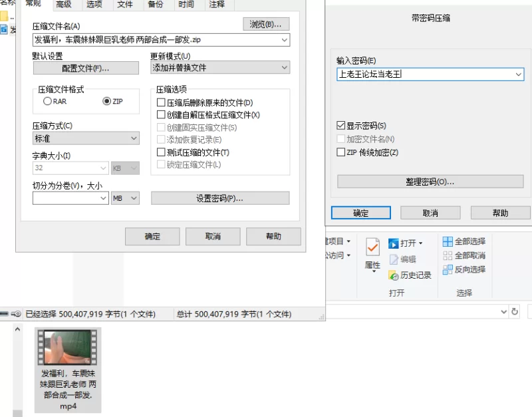
Task: Expand address bar history dropdown
Action: pyautogui.click(x=504, y=311)
